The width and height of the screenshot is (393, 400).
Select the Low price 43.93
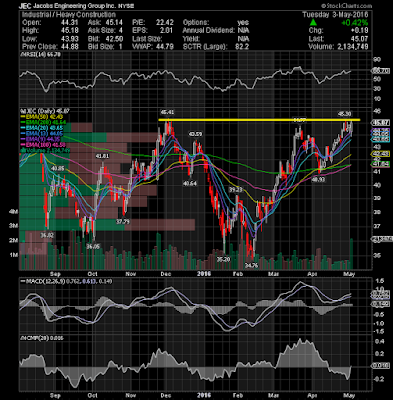tap(69, 38)
